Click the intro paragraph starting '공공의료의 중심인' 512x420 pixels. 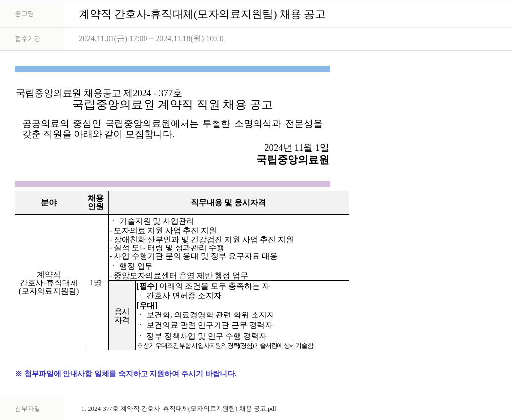173,129
